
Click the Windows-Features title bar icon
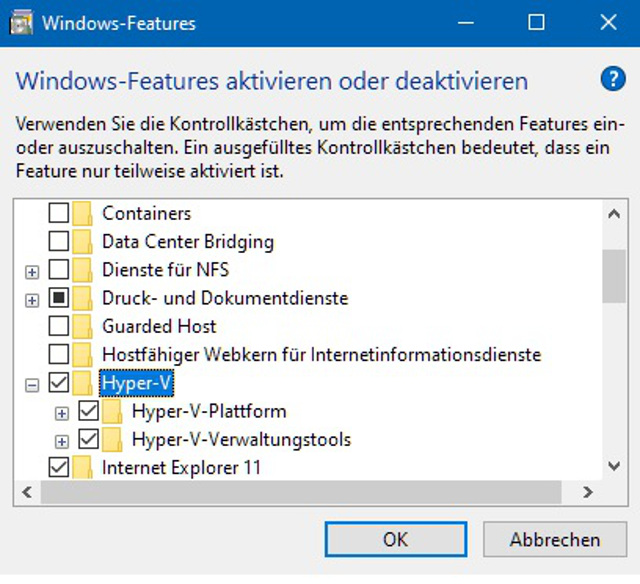click(21, 23)
